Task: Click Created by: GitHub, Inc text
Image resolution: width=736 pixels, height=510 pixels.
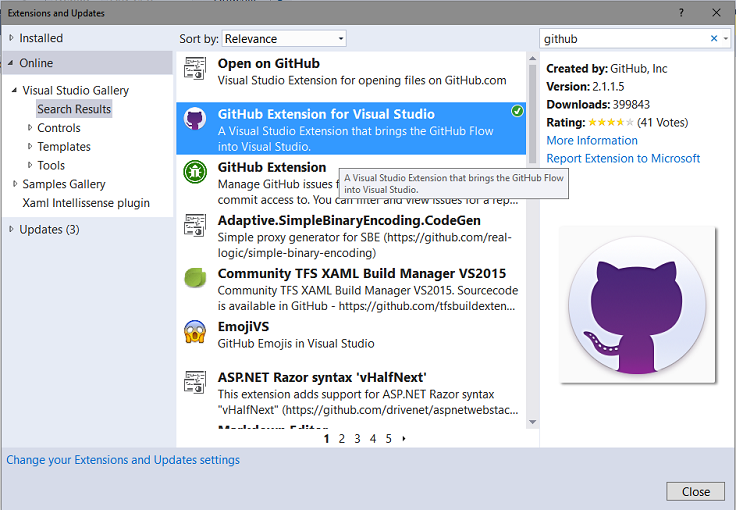Action: coord(606,69)
